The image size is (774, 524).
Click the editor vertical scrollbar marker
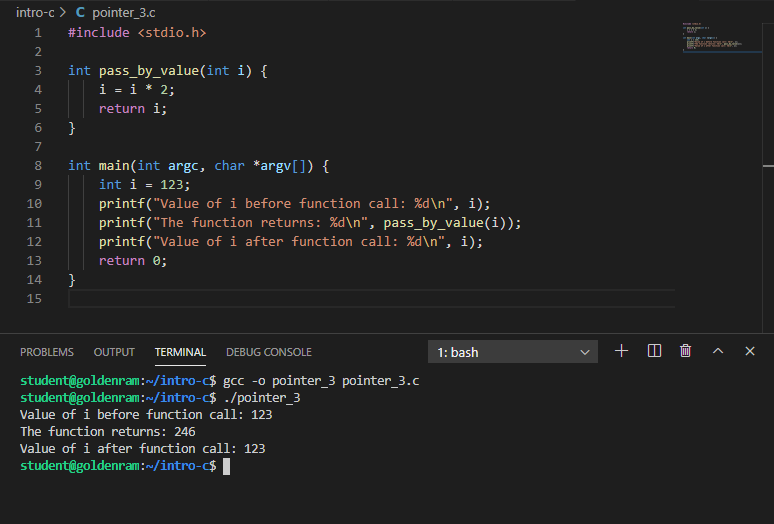[768, 166]
